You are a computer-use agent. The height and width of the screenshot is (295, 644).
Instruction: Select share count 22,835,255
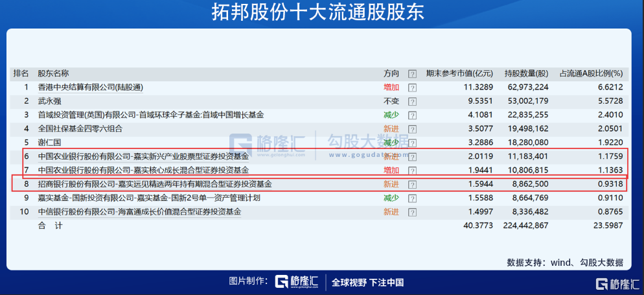(528, 115)
